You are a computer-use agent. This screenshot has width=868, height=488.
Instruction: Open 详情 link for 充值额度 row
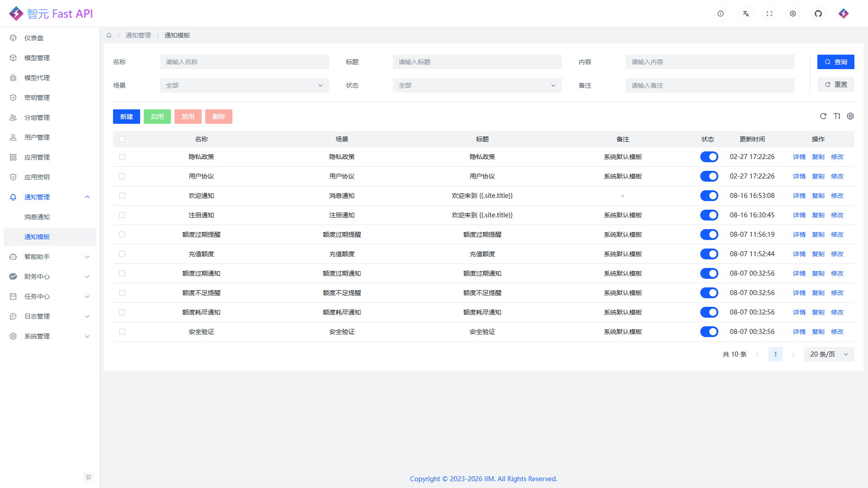pos(799,254)
